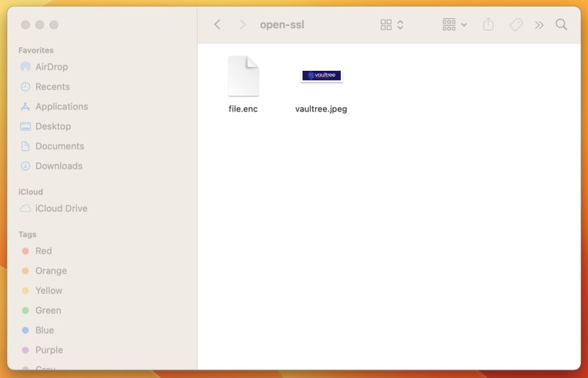Open Downloads in the sidebar
The width and height of the screenshot is (588, 378).
[59, 166]
